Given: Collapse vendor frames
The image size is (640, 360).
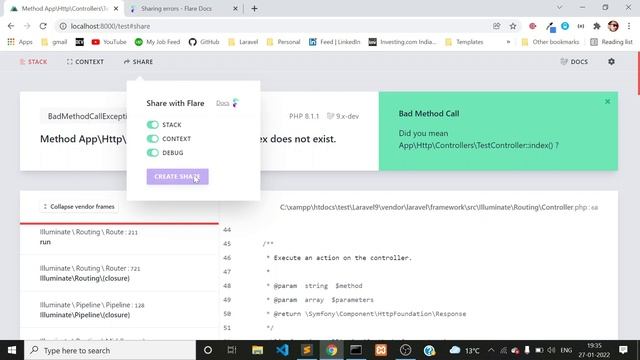Looking at the screenshot, I should tap(79, 207).
